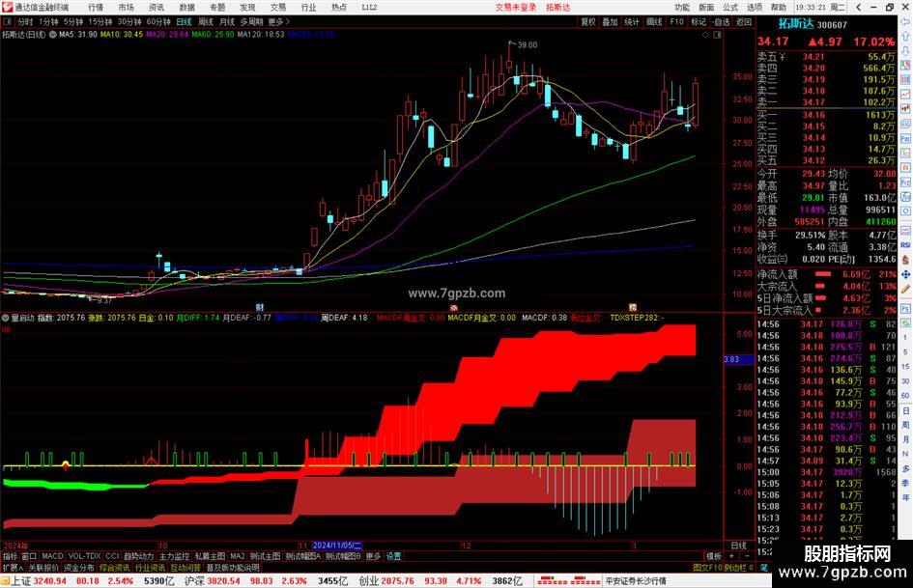This screenshot has width=913, height=588.
Task: Click the red money bag sidebar icon
Action: 905,260
